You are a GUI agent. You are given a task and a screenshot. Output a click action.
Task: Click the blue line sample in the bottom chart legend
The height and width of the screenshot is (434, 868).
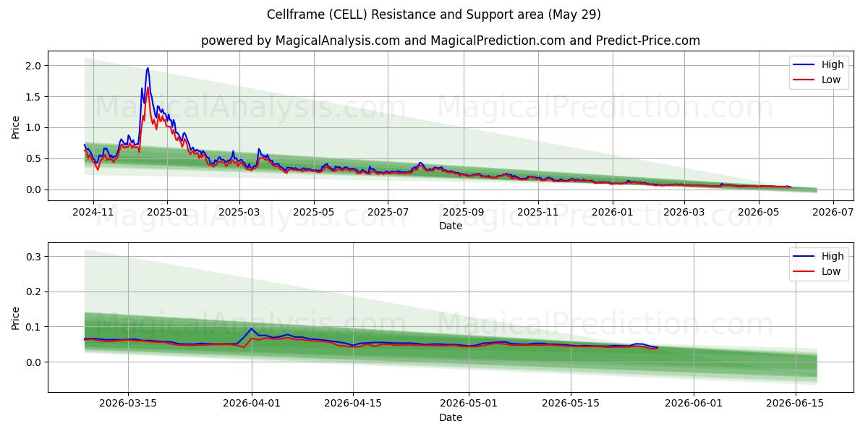point(804,256)
